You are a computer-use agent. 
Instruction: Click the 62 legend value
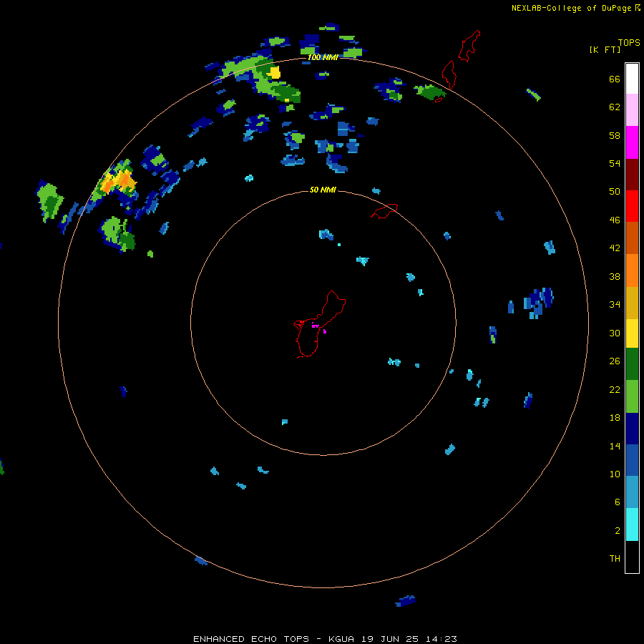tap(615, 107)
